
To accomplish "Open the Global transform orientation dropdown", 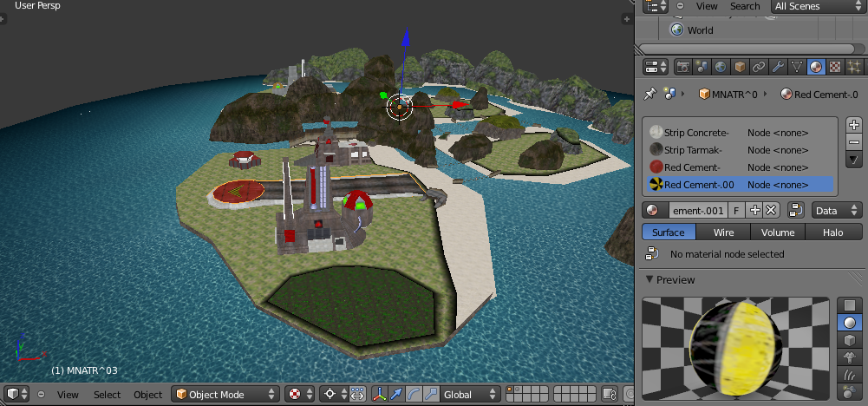I will pos(470,395).
